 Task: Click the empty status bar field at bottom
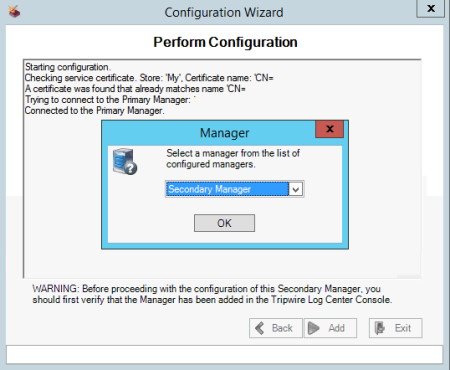pyautogui.click(x=225, y=354)
